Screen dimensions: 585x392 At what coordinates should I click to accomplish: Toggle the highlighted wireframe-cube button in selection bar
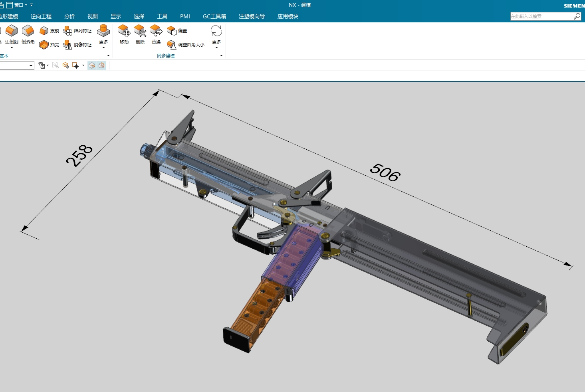[x=102, y=65]
